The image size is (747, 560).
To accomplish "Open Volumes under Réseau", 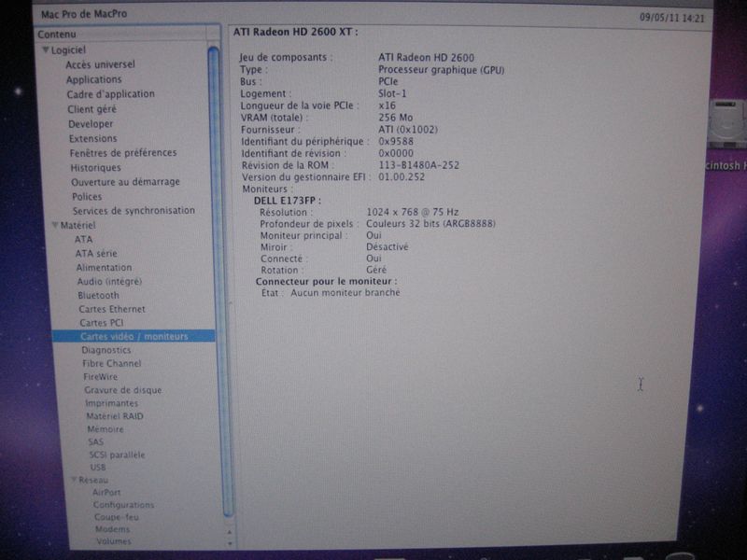I will (x=113, y=541).
